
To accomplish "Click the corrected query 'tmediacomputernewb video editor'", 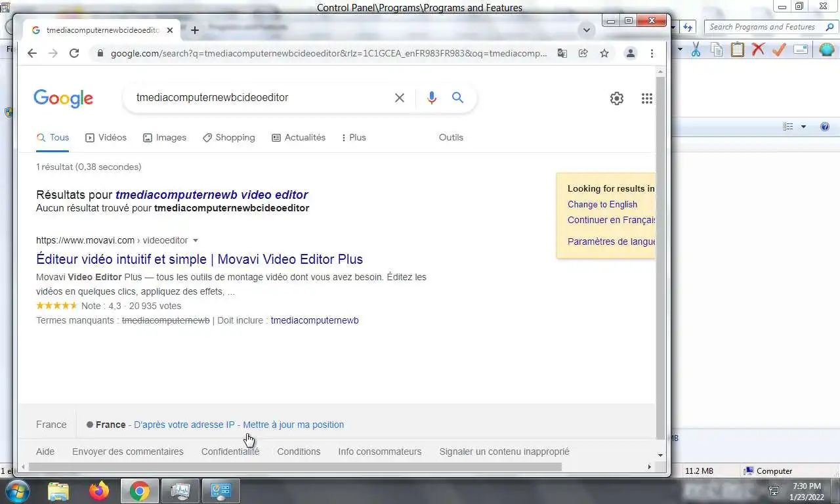I will (x=211, y=195).
